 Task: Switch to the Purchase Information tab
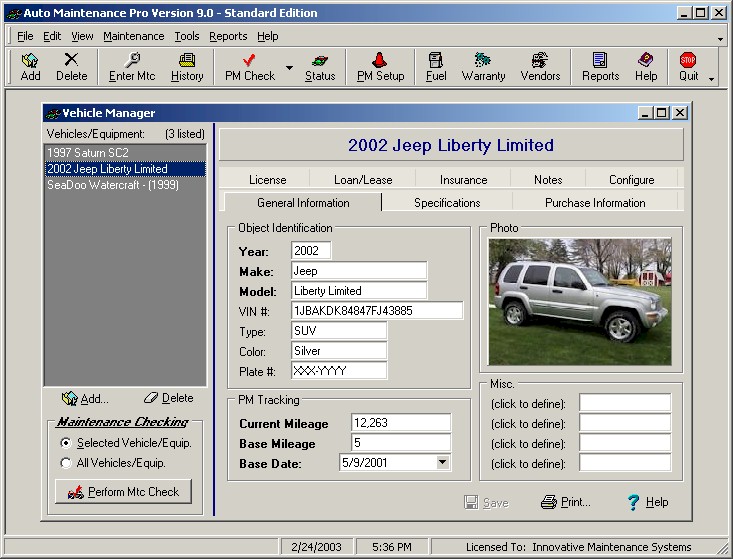595,202
